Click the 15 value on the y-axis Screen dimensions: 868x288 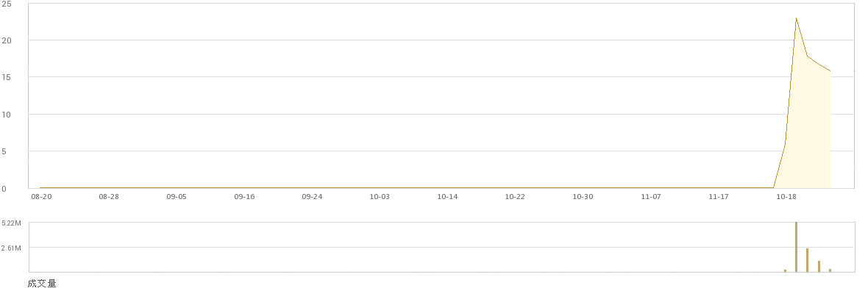tap(7, 77)
